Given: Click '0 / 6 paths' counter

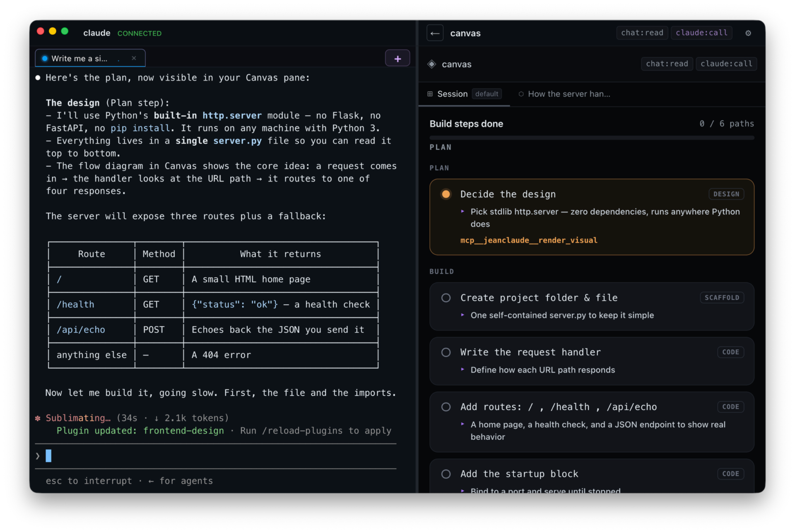Looking at the screenshot, I should tap(726, 124).
